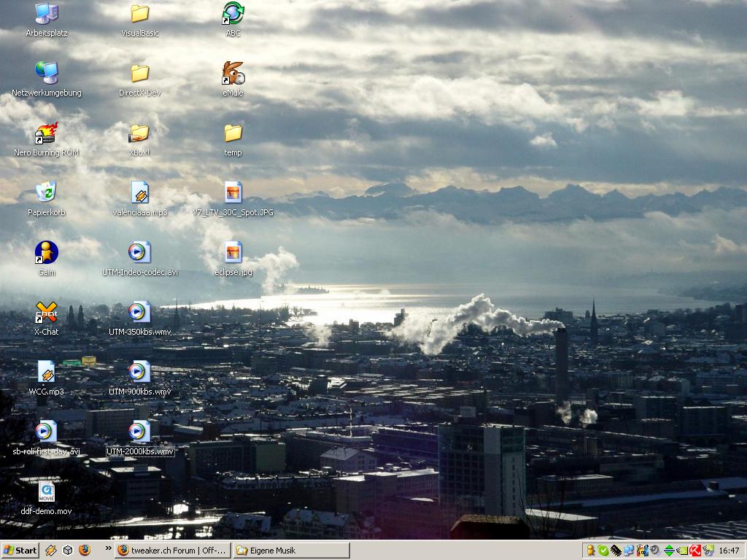Switch to the tweaker.ch Forum taskbar window
This screenshot has height=560, width=747.
pyautogui.click(x=173, y=551)
